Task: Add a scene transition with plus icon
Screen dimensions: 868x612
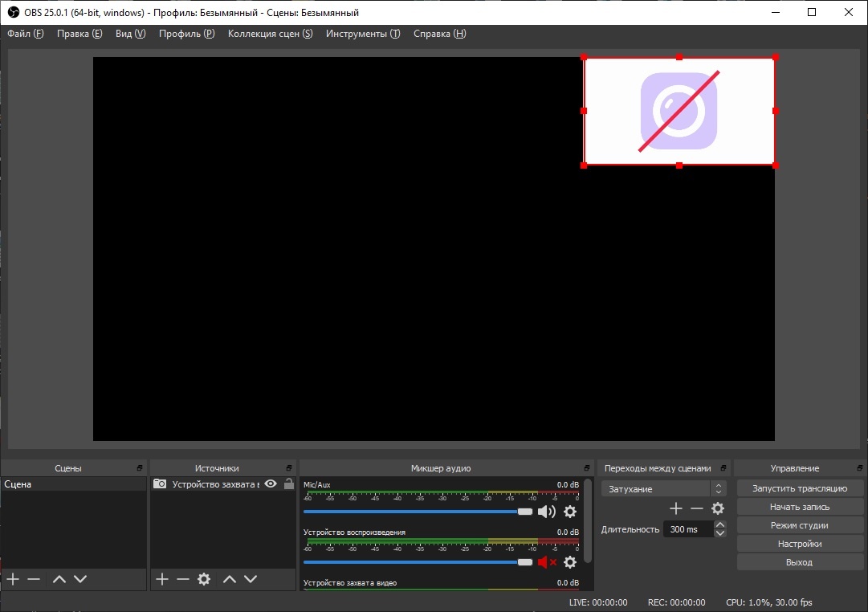Action: (676, 508)
